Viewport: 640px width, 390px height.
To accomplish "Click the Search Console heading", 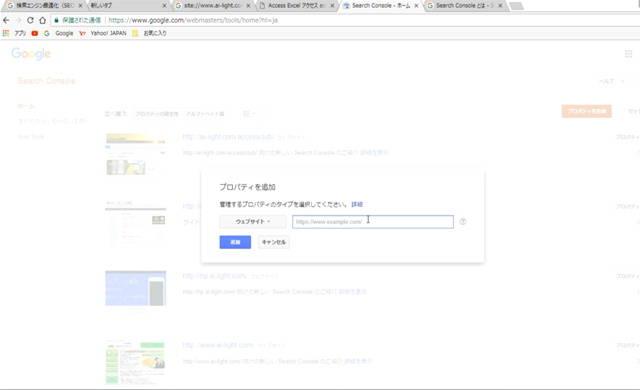I will tap(47, 81).
